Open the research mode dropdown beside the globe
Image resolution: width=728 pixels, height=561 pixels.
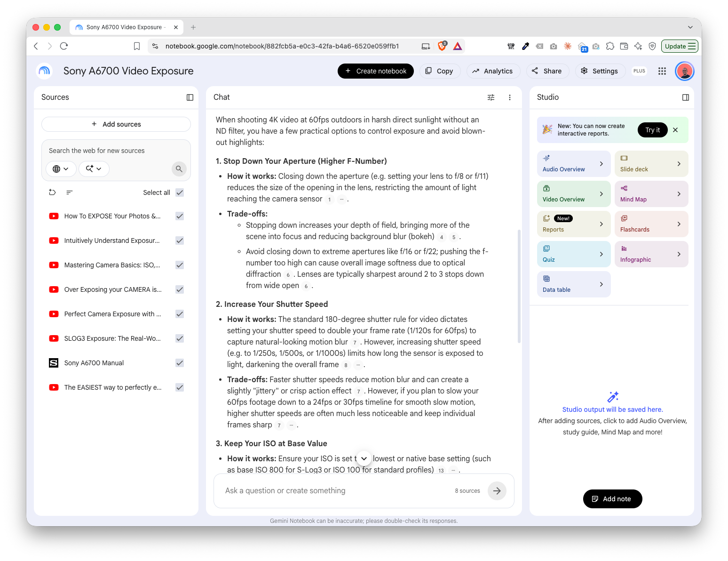[94, 168]
